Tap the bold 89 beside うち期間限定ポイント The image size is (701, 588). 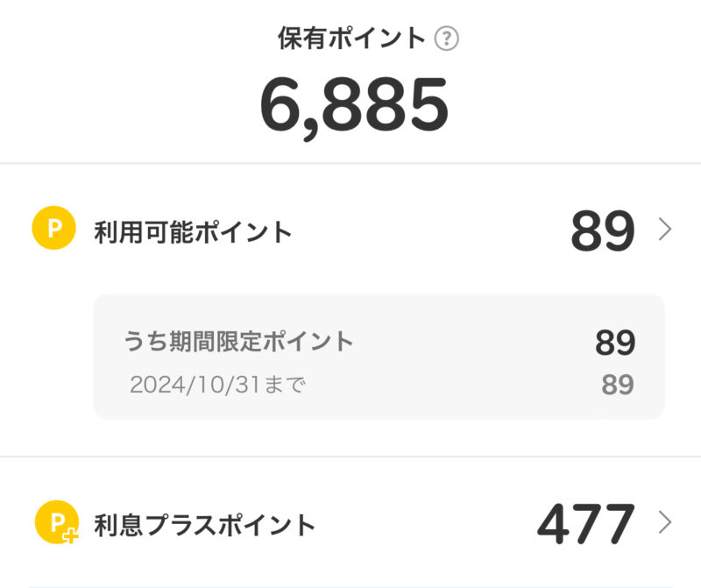pos(614,344)
